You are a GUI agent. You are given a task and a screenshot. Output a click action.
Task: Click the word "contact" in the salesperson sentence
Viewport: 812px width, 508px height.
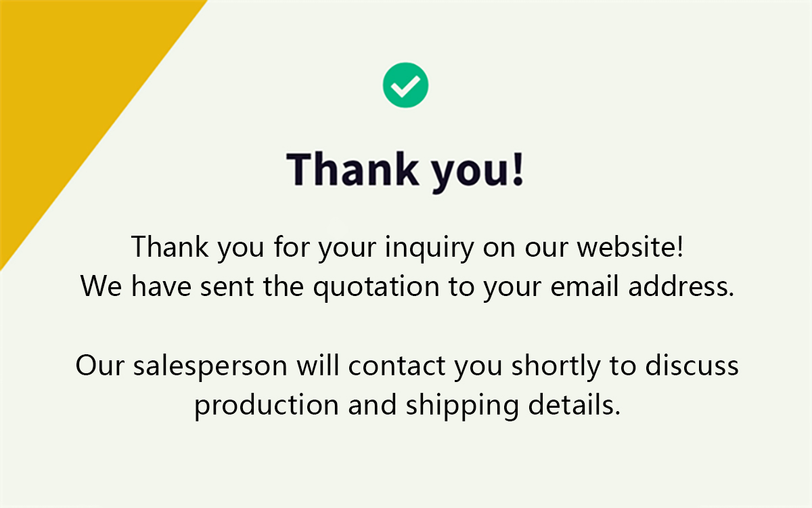click(x=398, y=366)
